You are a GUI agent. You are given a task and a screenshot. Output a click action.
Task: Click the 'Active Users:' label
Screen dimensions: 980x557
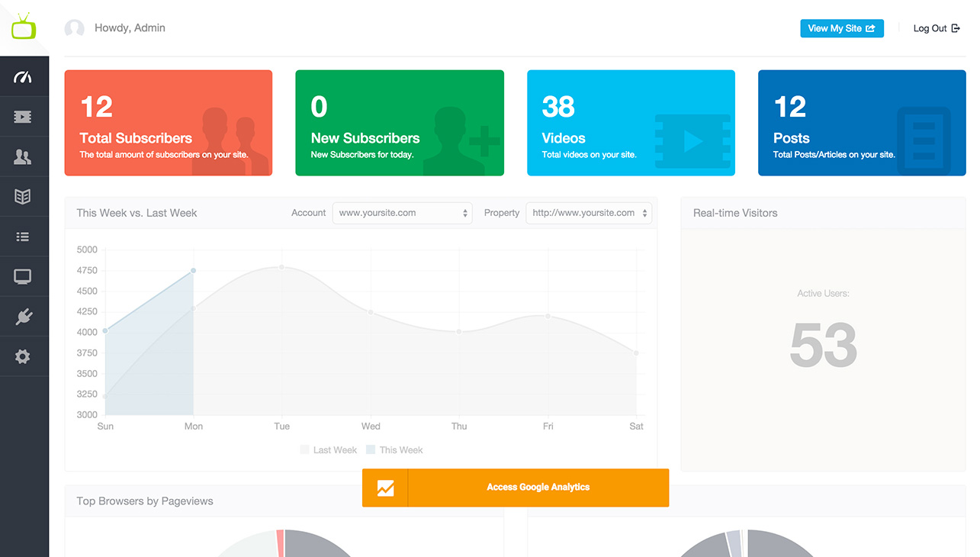pos(824,293)
